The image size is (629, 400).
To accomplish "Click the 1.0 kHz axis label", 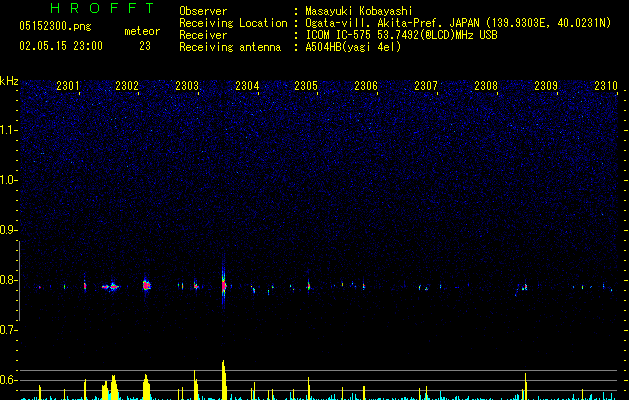I will 8,180.
